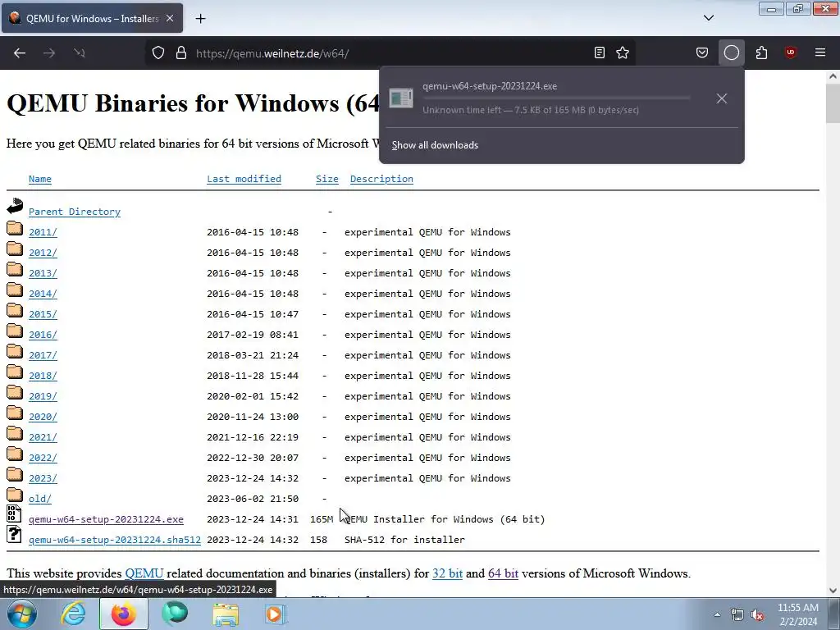Screen dimensions: 840x630
Task: Open the 2015/ folder link
Action: (43, 314)
